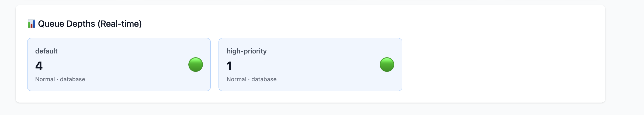This screenshot has height=115, width=644.
Task: Click the gray page background below the panel
Action: 323,109
